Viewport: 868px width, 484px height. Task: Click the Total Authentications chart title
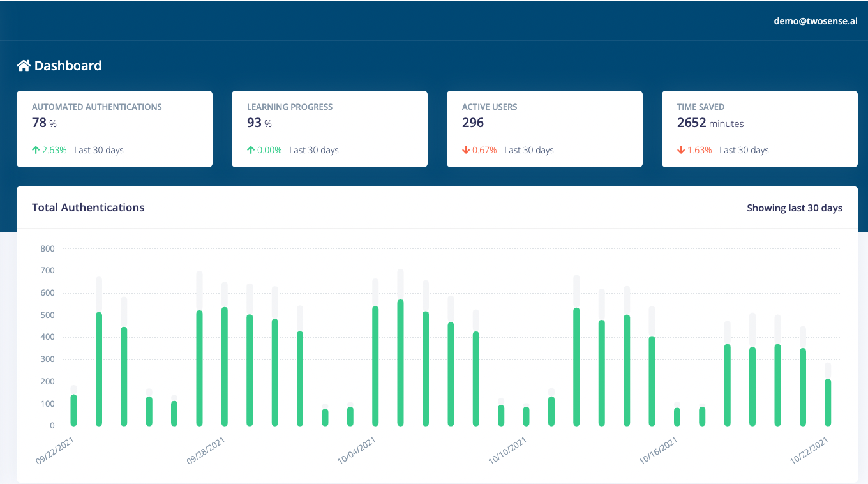(88, 208)
